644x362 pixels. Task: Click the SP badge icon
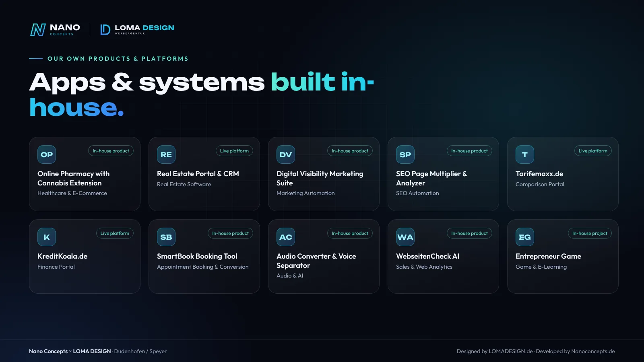click(405, 154)
